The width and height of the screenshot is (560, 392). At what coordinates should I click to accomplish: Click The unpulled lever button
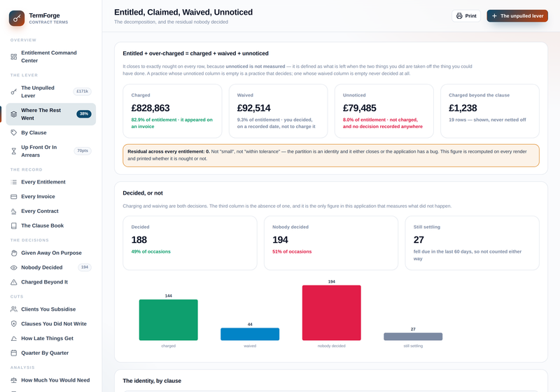(x=517, y=15)
